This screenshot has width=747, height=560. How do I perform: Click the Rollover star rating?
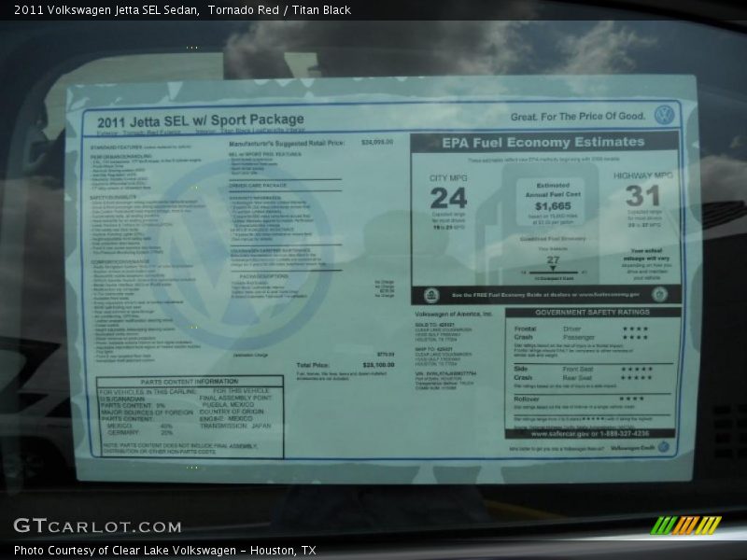(631, 399)
